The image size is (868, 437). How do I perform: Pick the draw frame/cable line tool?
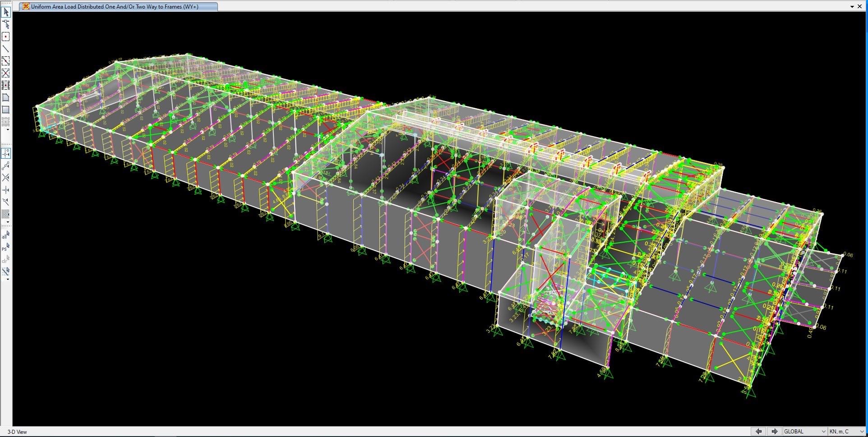(x=6, y=49)
